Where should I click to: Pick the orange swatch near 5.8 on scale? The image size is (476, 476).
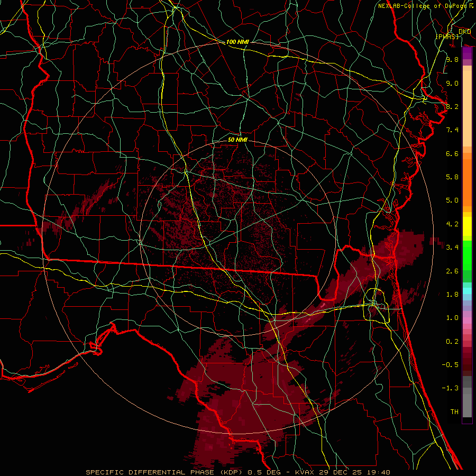click(467, 177)
